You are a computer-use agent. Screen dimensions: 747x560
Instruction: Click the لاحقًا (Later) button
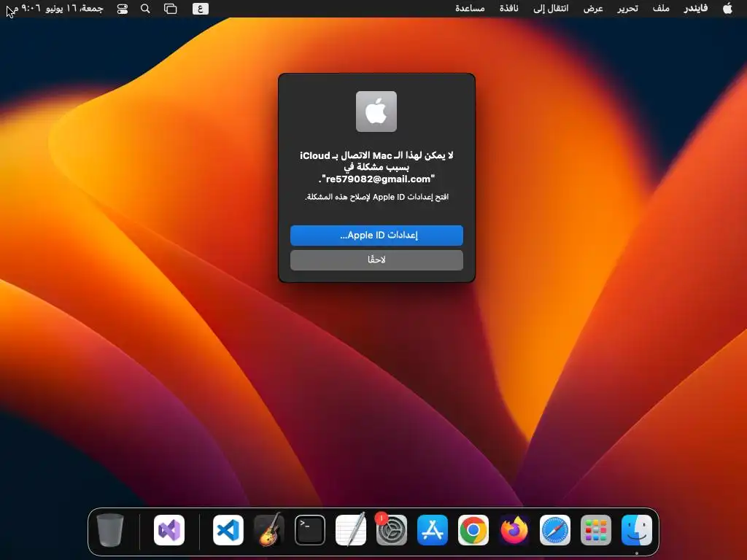[x=376, y=260]
